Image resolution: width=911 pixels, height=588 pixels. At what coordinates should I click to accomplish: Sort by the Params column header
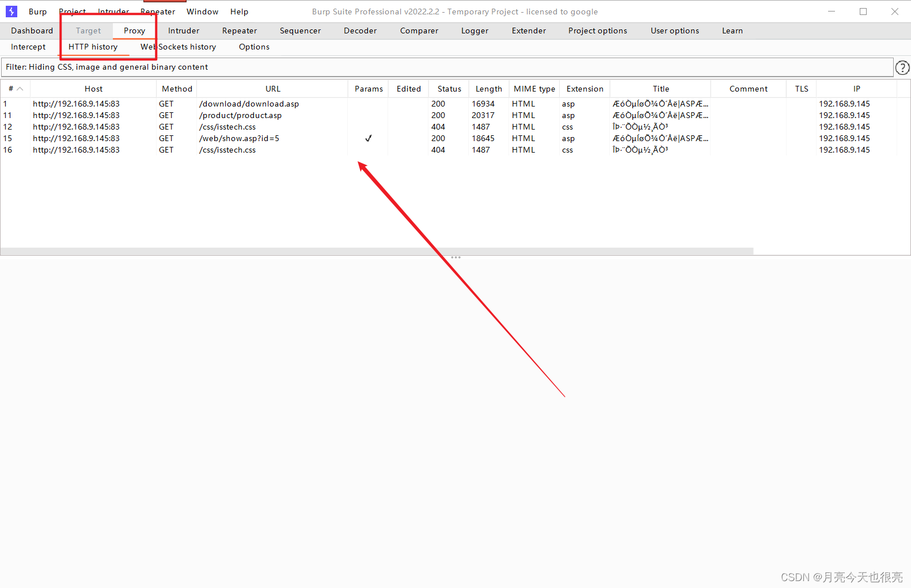(x=369, y=89)
